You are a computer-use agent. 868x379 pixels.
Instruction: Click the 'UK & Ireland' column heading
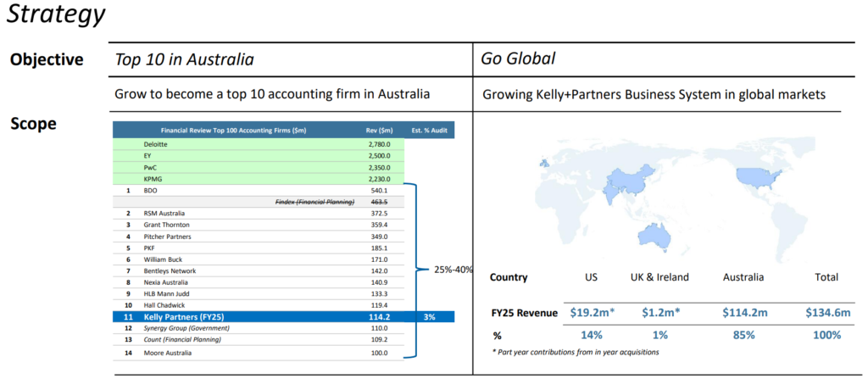[659, 277]
